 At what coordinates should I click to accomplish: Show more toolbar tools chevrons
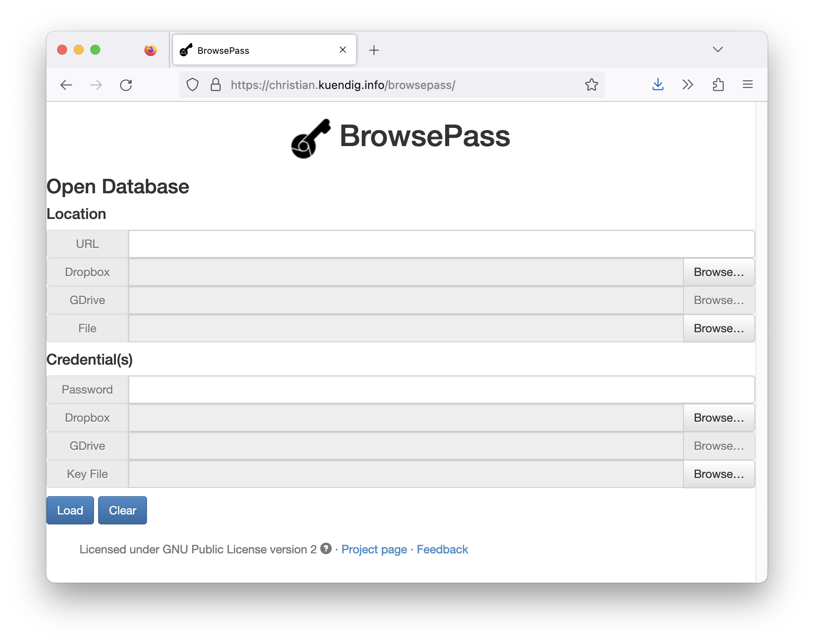(688, 85)
